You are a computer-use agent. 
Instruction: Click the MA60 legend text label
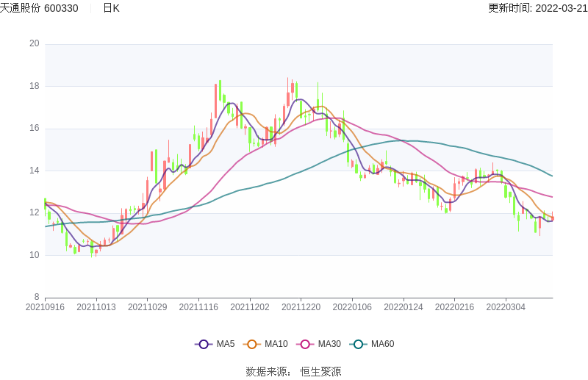(382, 344)
